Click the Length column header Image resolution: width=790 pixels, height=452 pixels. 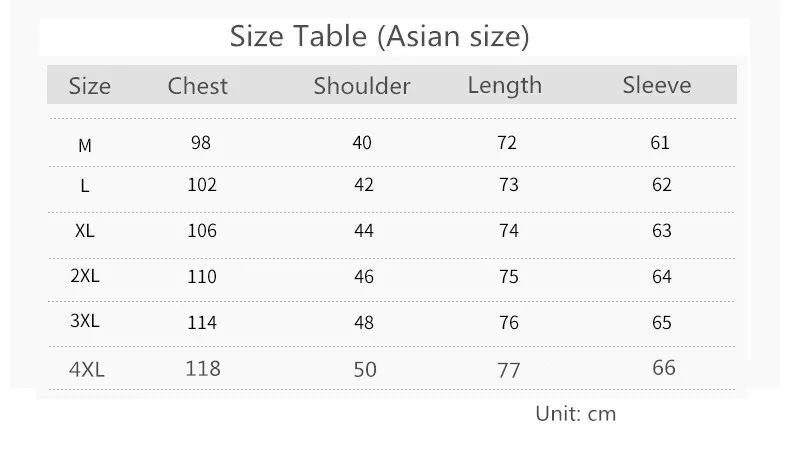505,86
